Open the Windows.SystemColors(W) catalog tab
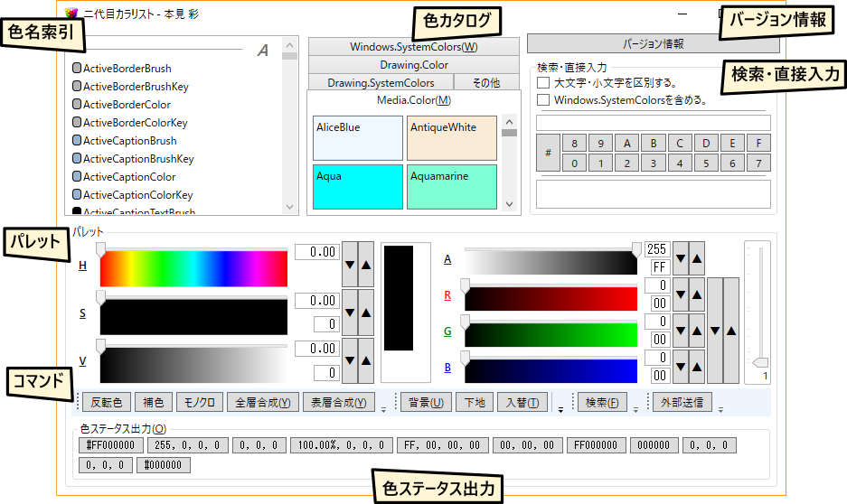This screenshot has height=504, width=847. tap(414, 47)
